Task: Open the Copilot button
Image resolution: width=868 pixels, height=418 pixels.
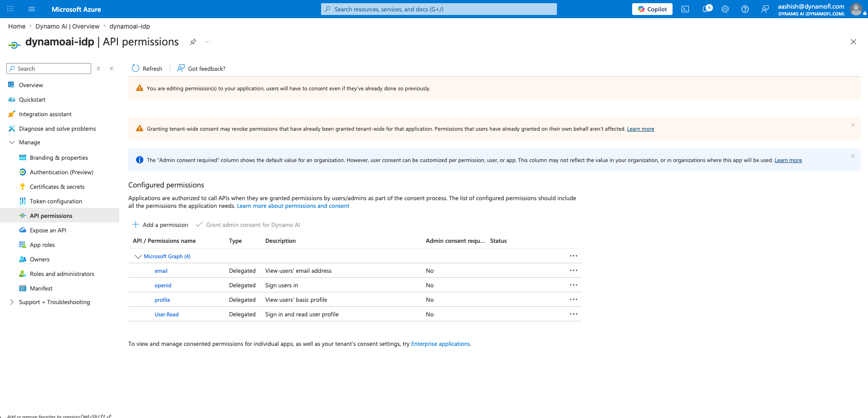Action: 652,9
